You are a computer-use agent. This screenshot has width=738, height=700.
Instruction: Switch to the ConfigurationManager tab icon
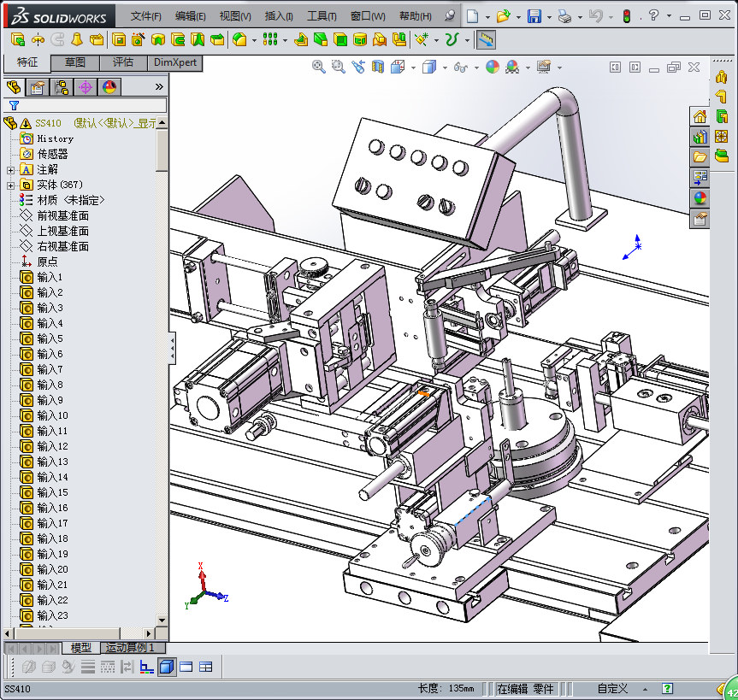click(61, 86)
